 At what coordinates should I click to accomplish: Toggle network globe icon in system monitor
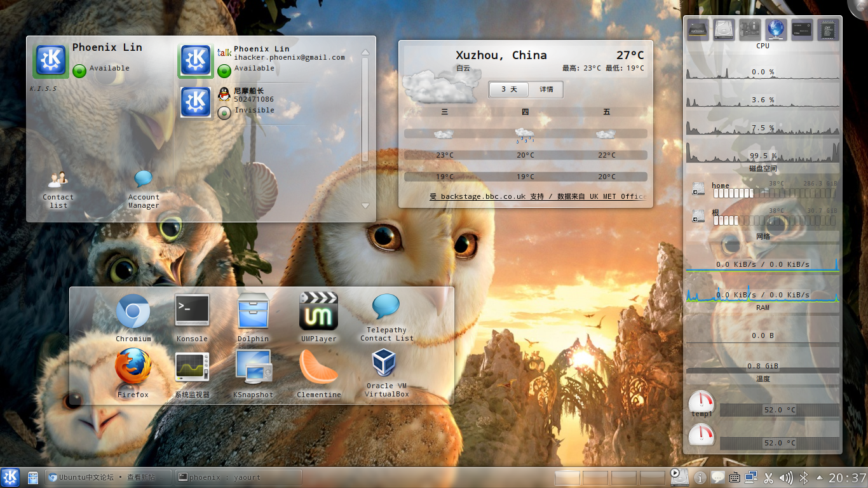(776, 29)
